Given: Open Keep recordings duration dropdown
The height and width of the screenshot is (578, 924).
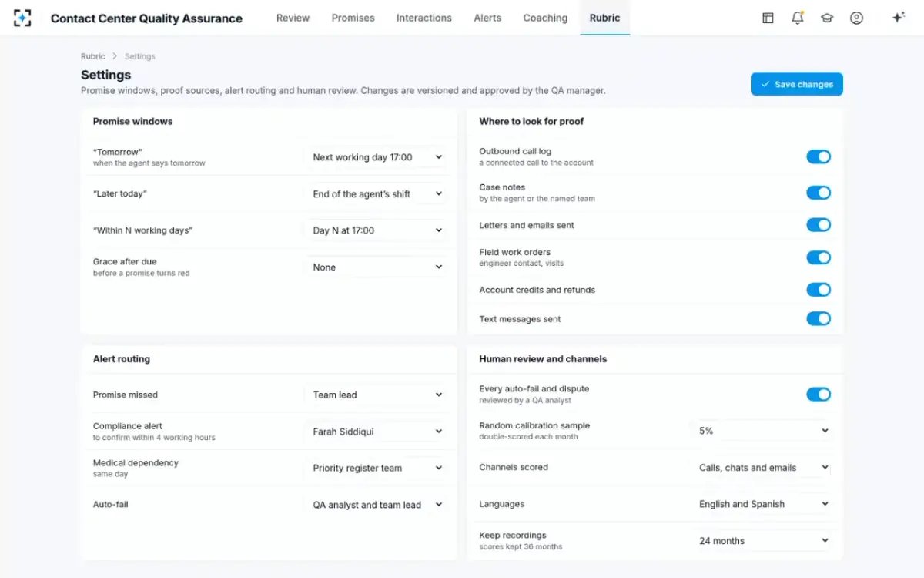Looking at the screenshot, I should click(762, 541).
